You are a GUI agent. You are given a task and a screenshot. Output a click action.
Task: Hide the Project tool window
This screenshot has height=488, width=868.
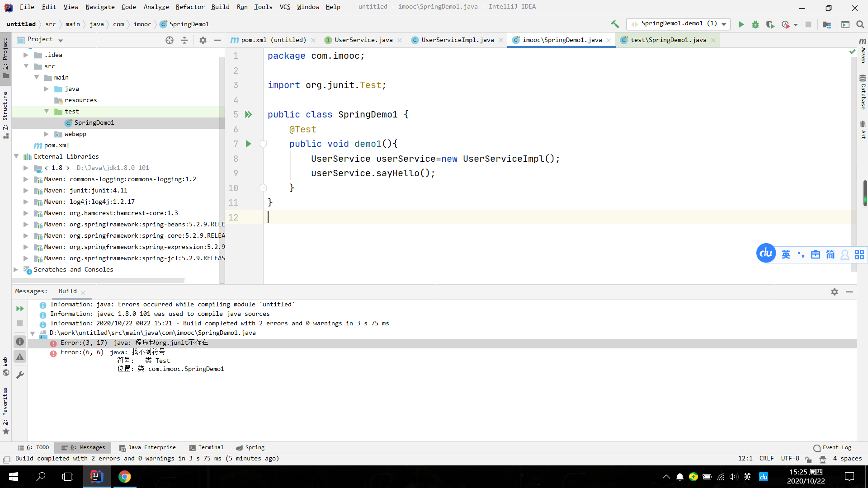217,40
